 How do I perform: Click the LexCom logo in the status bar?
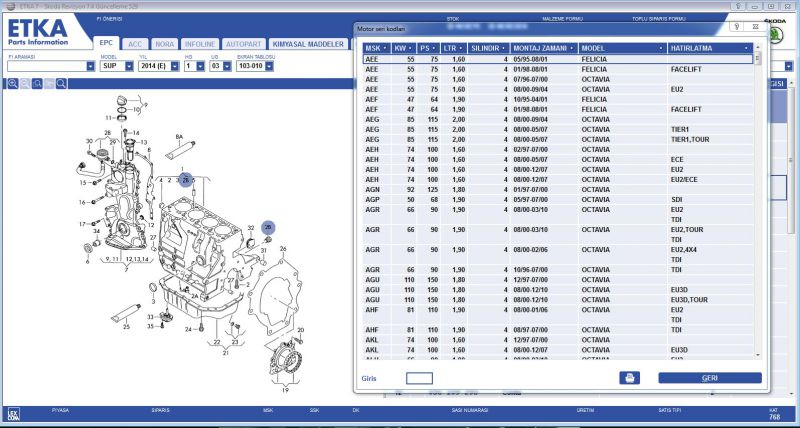pyautogui.click(x=14, y=414)
